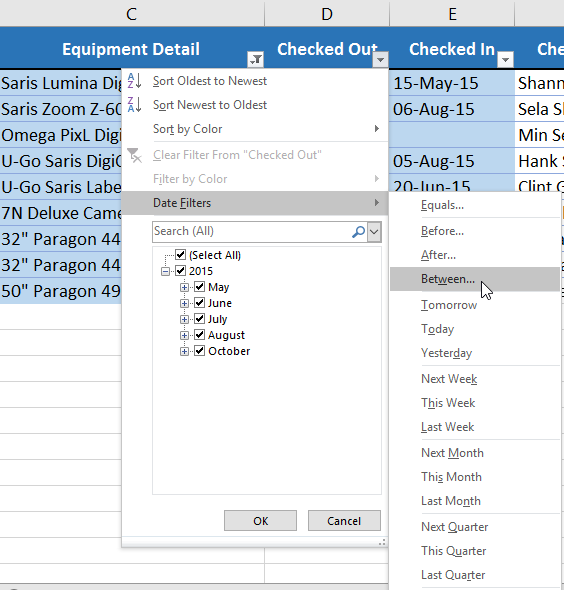Click the '50" Paragon 49' equipment cell
The width and height of the screenshot is (564, 590).
point(61,291)
